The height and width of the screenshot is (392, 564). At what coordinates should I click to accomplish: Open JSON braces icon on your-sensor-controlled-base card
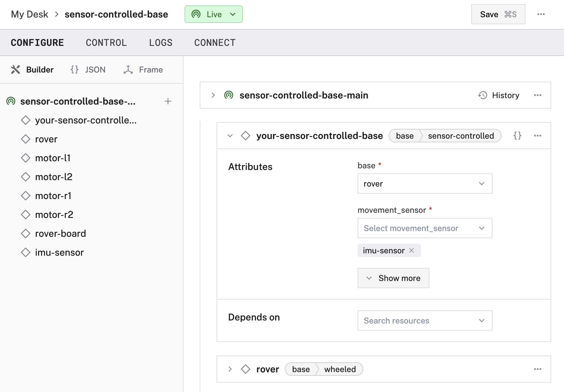pyautogui.click(x=517, y=136)
